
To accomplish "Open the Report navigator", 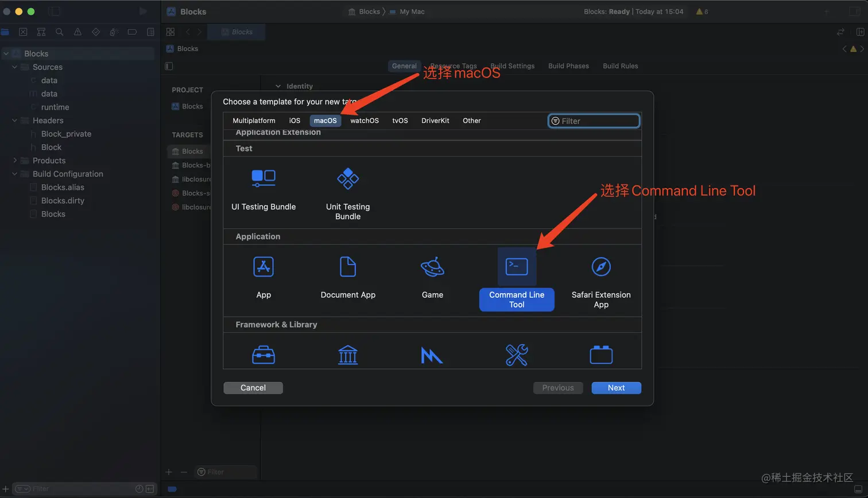I will pyautogui.click(x=150, y=32).
